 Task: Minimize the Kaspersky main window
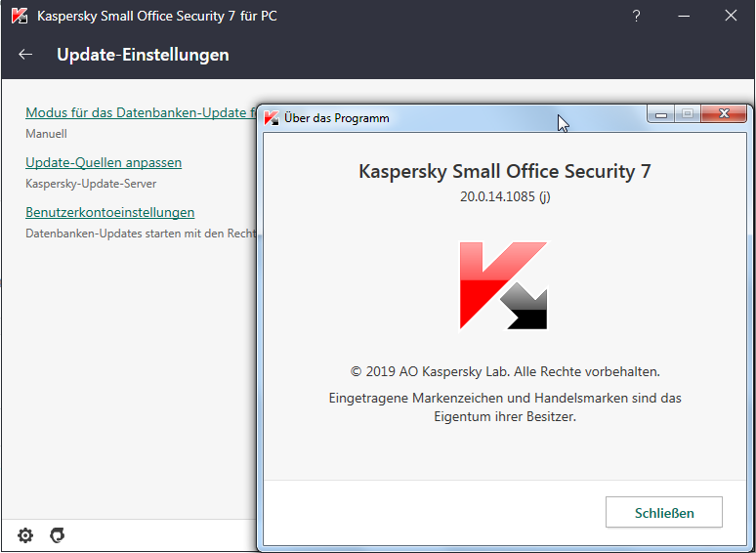point(683,16)
